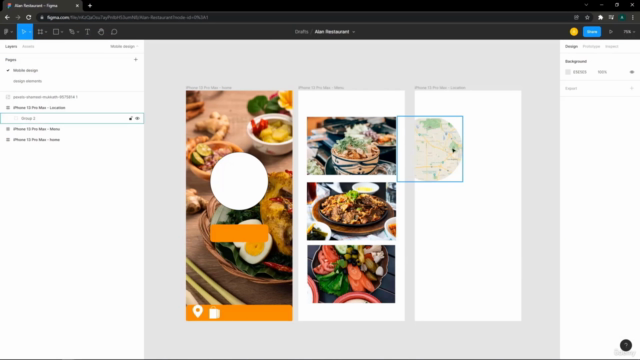Select the Frame tool
This screenshot has width=640, height=360.
pos(40,31)
